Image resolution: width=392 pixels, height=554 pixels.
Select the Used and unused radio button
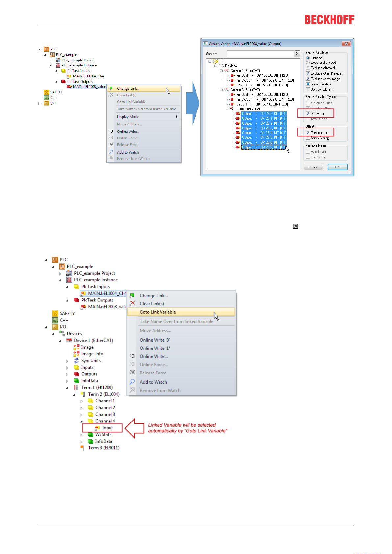click(308, 62)
